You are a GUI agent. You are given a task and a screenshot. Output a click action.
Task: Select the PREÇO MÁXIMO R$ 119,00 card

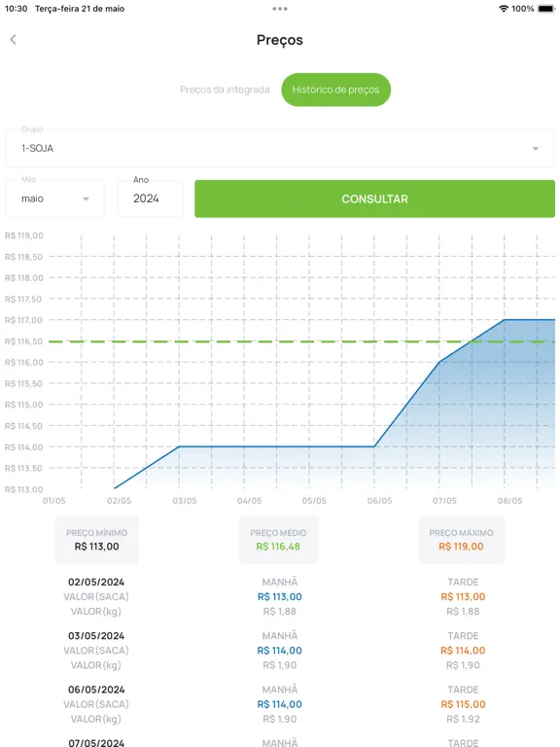click(x=462, y=540)
